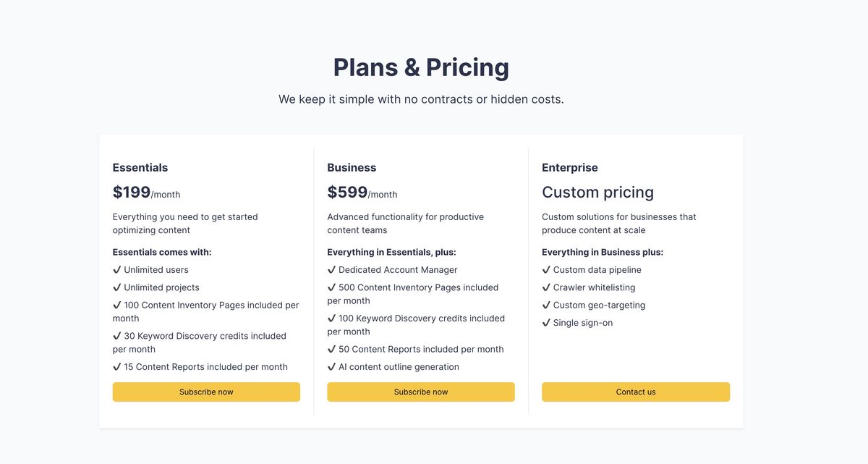Image resolution: width=868 pixels, height=464 pixels.
Task: Click the Plans & Pricing page title
Action: [420, 67]
